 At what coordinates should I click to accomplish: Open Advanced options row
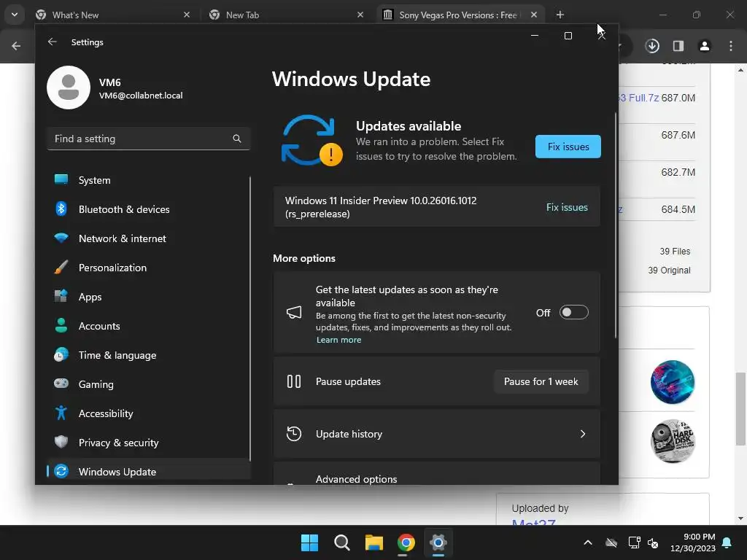pyautogui.click(x=436, y=473)
